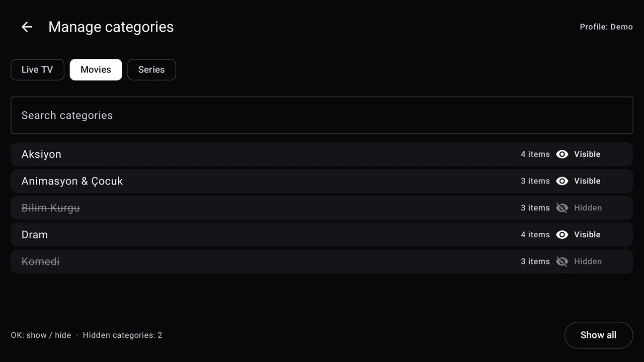This screenshot has width=644, height=362.
Task: Unhide Komedi via its Hidden label
Action: pyautogui.click(x=588, y=261)
